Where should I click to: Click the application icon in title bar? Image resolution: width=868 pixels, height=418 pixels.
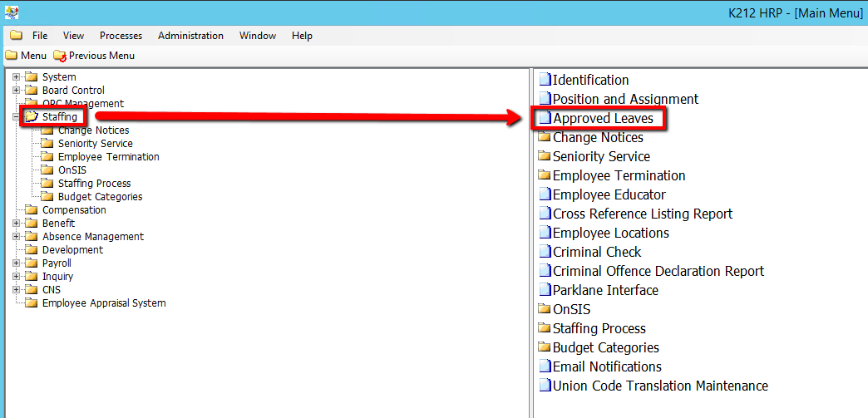pos(11,12)
